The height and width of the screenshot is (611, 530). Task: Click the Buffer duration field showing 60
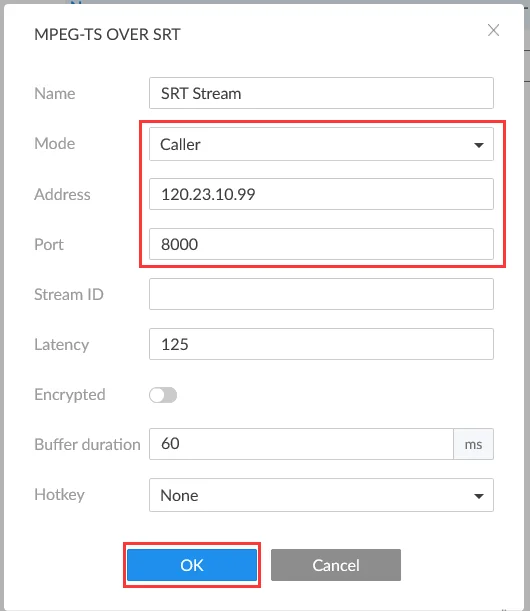coord(301,444)
